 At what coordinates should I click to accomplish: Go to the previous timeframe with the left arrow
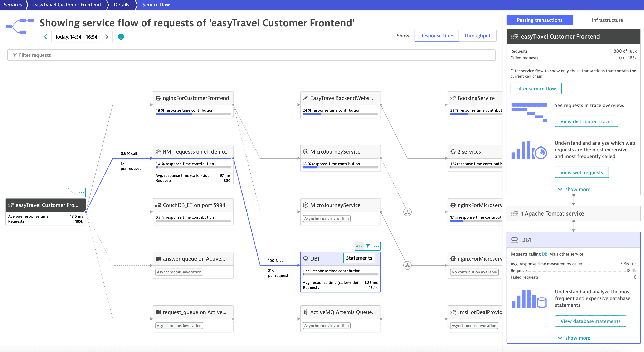45,37
